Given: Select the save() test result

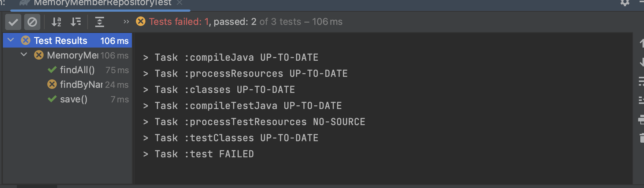Looking at the screenshot, I should tap(74, 99).
